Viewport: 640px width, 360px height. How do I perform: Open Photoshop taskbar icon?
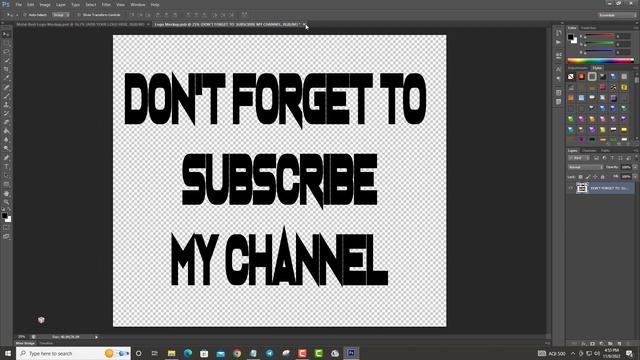point(351,353)
